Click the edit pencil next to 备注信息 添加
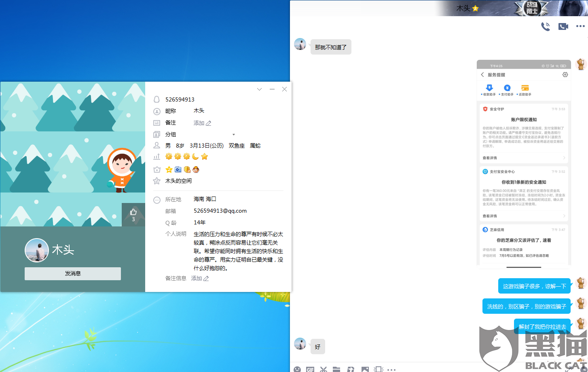Viewport: 588px width, 372px height. point(206,278)
